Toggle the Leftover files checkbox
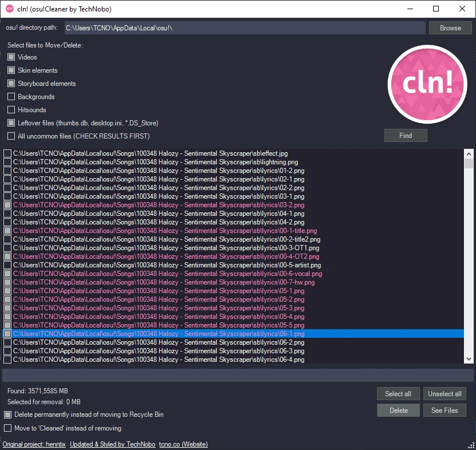Screen dimensions: 476x450 [x=11, y=123]
